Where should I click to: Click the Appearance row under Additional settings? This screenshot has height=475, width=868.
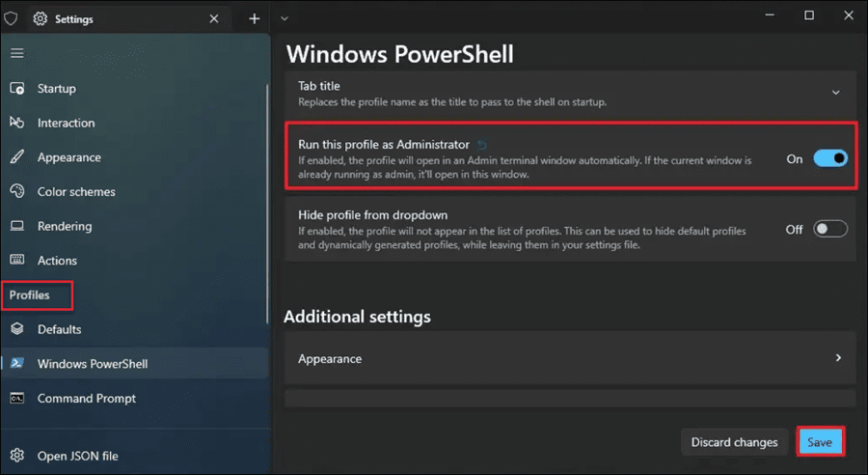point(570,358)
